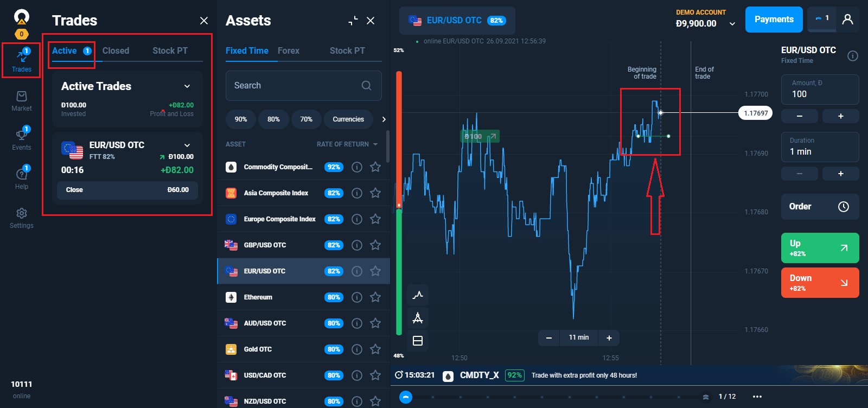Click info icon for Ethereum
The height and width of the screenshot is (408, 868).
click(x=357, y=297)
